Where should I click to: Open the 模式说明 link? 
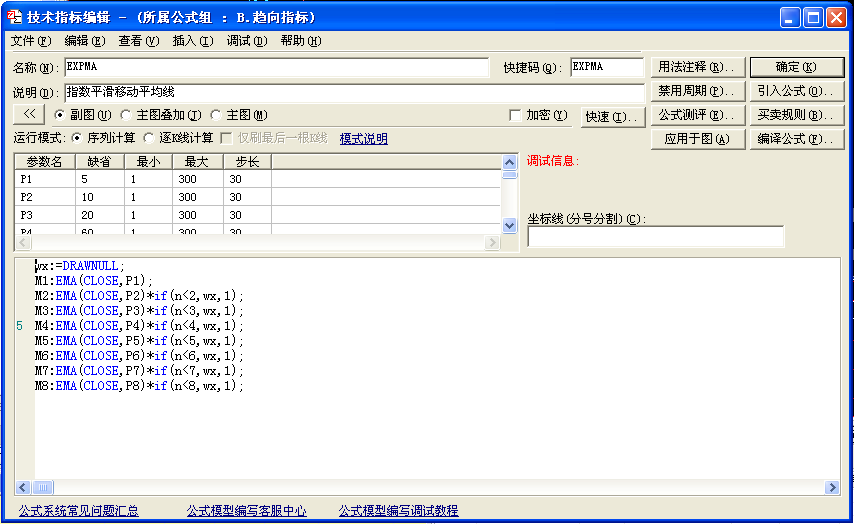[x=363, y=139]
